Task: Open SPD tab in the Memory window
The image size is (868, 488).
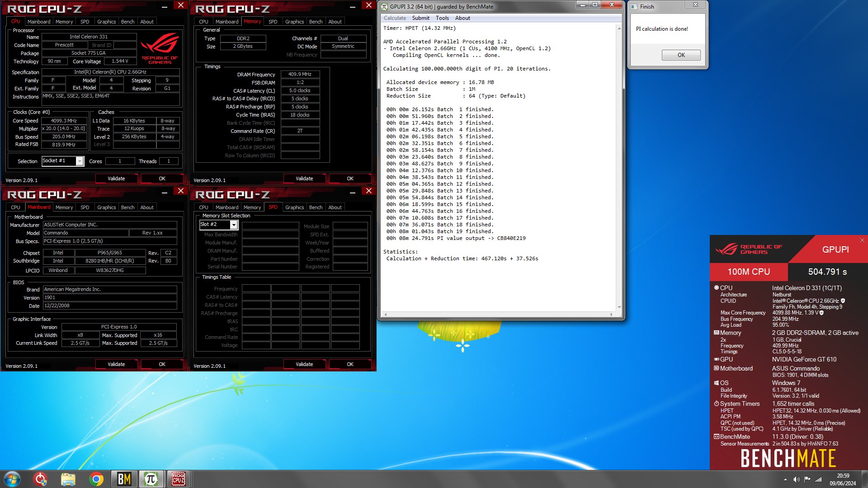Action: tap(273, 22)
